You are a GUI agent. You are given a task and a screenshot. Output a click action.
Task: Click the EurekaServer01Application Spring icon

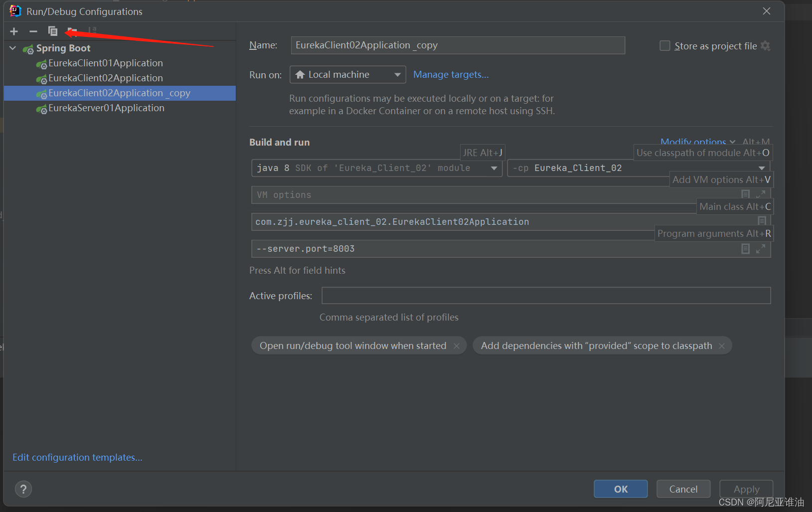(41, 109)
